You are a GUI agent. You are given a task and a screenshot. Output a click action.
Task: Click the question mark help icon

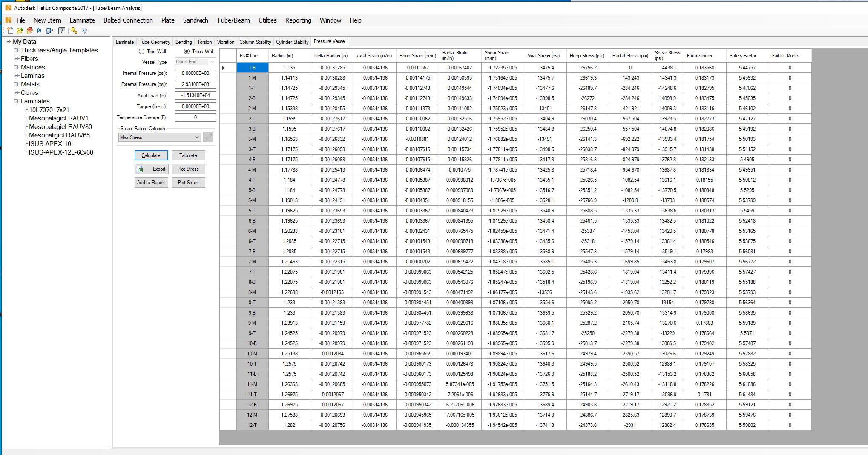(x=62, y=31)
